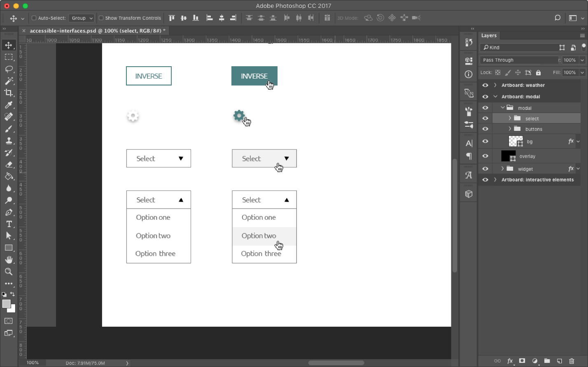
Task: Click the canvas vertical scrollbar
Action: point(455,215)
